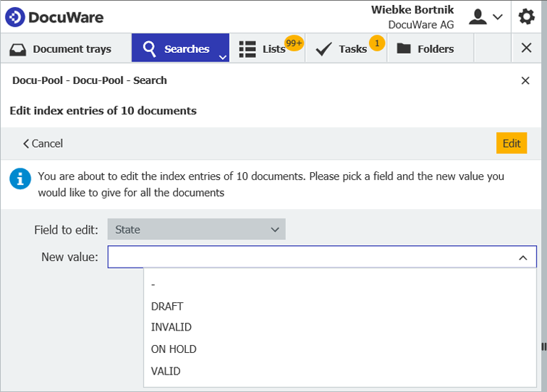Close the tab bar with X icon

coord(526,48)
